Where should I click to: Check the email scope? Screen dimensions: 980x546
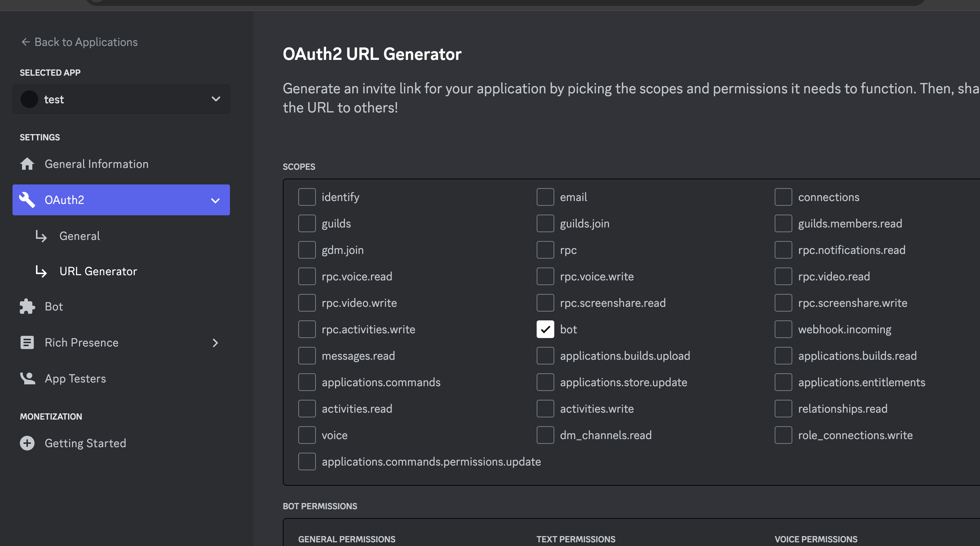[545, 197]
